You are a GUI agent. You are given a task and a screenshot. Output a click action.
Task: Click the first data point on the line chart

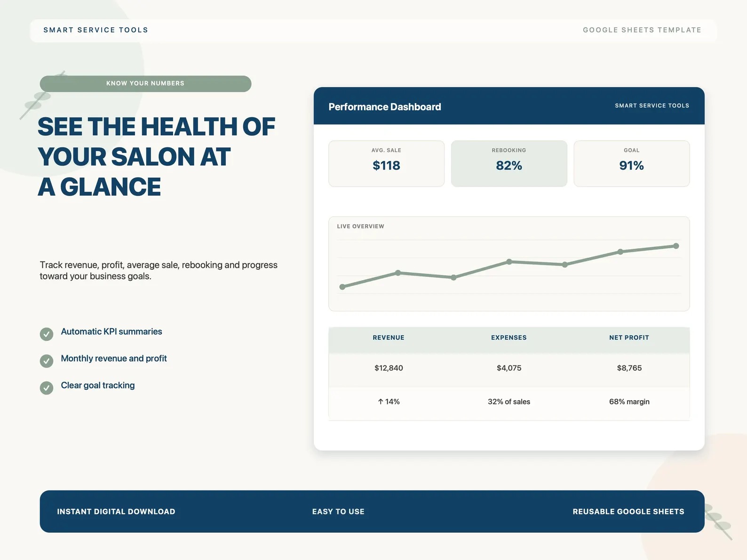342,287
